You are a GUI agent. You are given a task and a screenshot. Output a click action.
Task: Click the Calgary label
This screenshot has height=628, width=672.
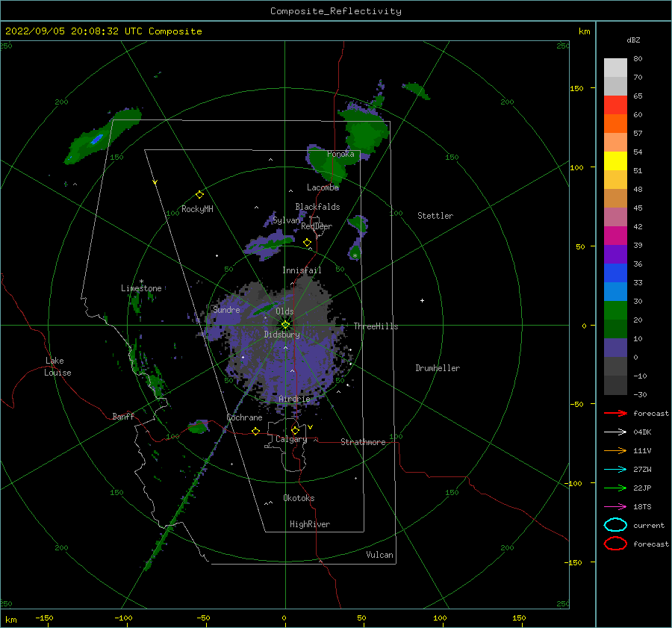(291, 439)
